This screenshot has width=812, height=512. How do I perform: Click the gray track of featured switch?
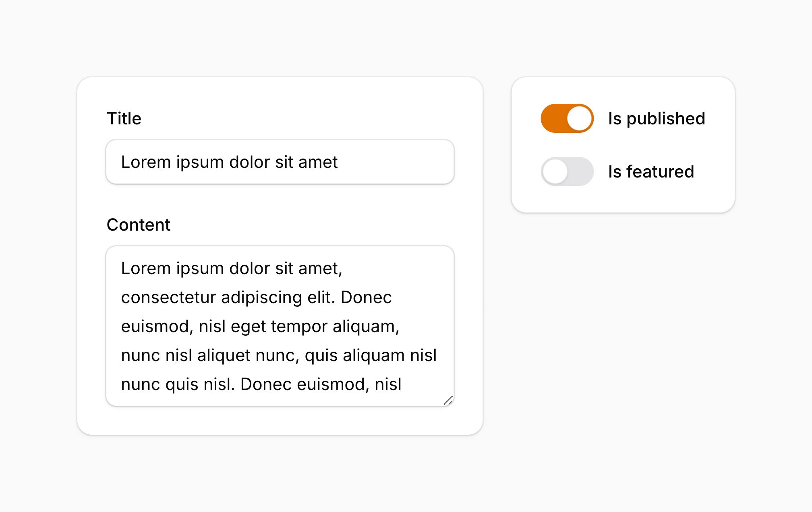coord(581,171)
